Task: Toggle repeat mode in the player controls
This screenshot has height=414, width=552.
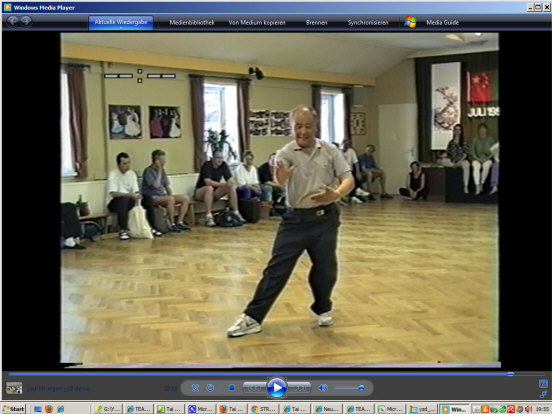Action: click(210, 388)
